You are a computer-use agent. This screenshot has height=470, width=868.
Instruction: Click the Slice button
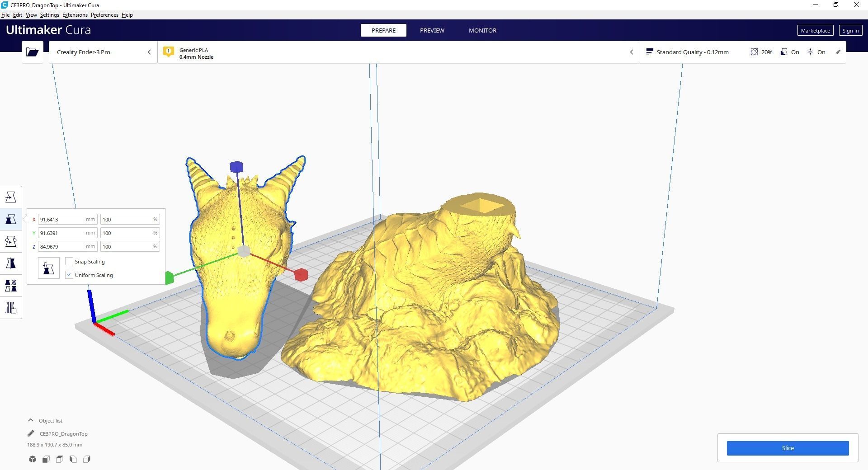[788, 448]
